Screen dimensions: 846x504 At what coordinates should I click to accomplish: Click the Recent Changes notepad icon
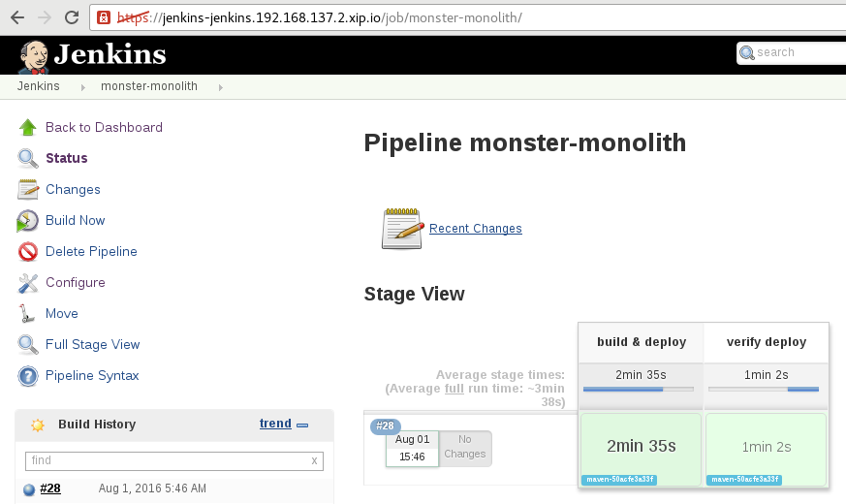pyautogui.click(x=402, y=229)
